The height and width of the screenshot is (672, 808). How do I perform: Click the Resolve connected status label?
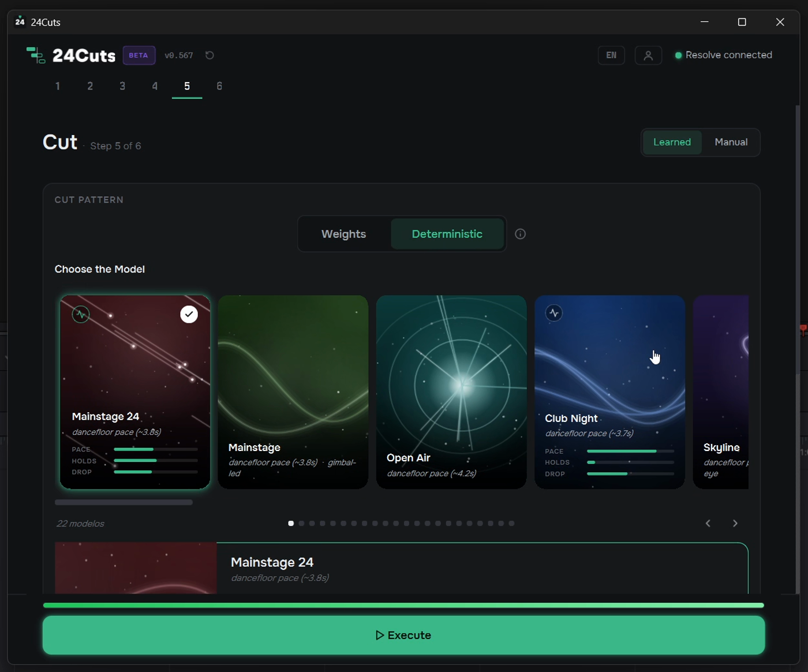pos(729,55)
